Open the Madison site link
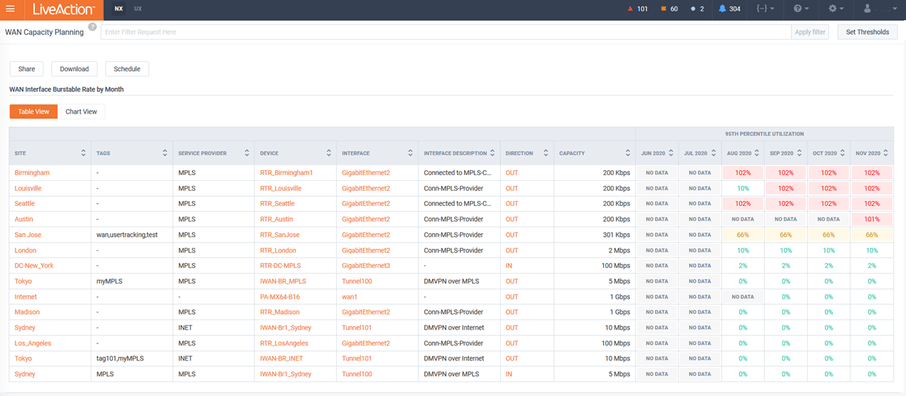This screenshot has height=396, width=906. 27,312
